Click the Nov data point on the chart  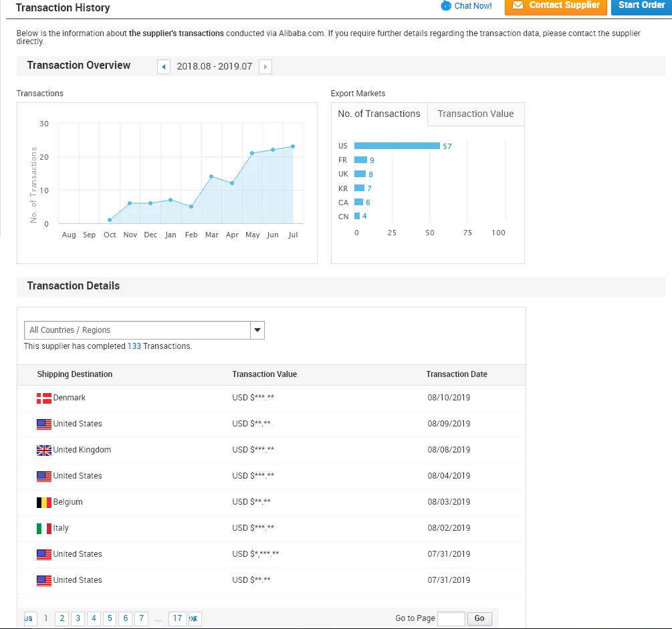pyautogui.click(x=130, y=203)
